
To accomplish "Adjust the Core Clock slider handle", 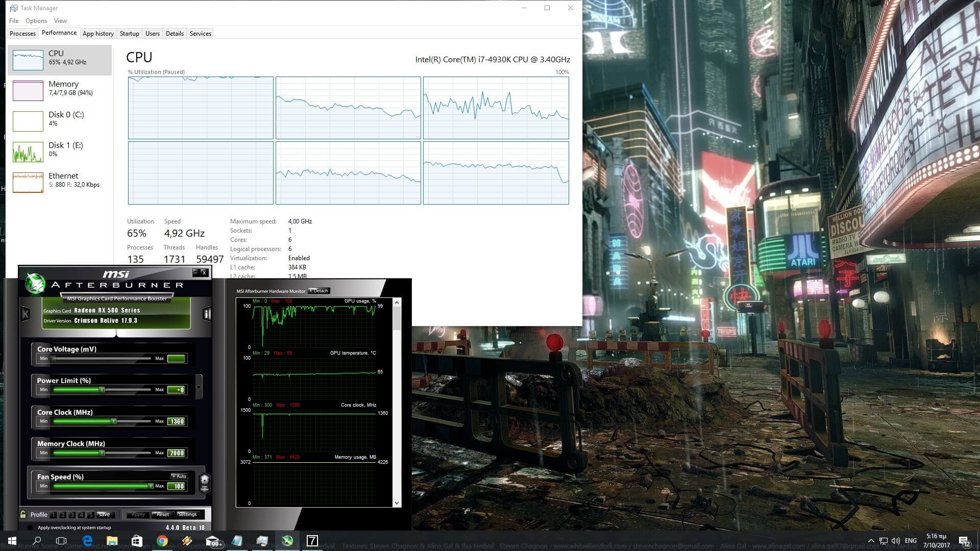I will [x=114, y=421].
